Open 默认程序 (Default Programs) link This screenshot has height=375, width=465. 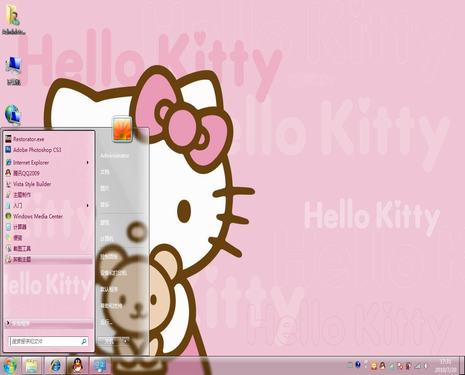[109, 289]
